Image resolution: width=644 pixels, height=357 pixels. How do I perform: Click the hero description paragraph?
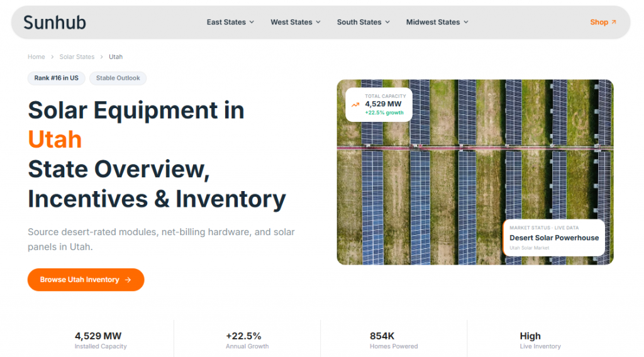(161, 239)
